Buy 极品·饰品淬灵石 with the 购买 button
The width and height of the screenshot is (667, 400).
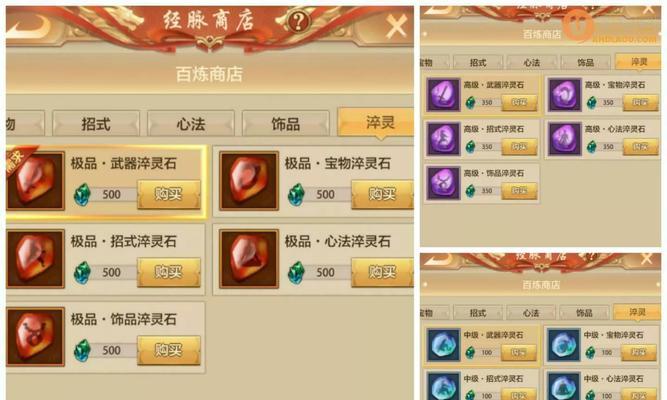coord(168,350)
